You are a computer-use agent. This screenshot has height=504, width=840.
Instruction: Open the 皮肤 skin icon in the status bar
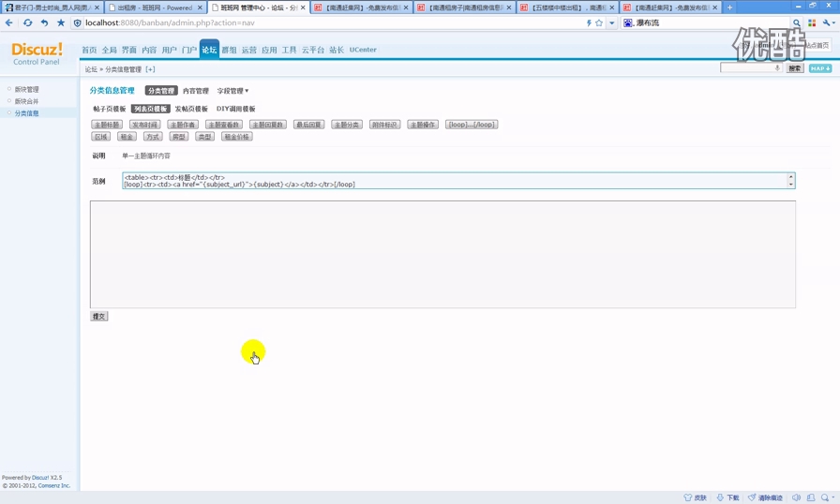[x=695, y=497]
